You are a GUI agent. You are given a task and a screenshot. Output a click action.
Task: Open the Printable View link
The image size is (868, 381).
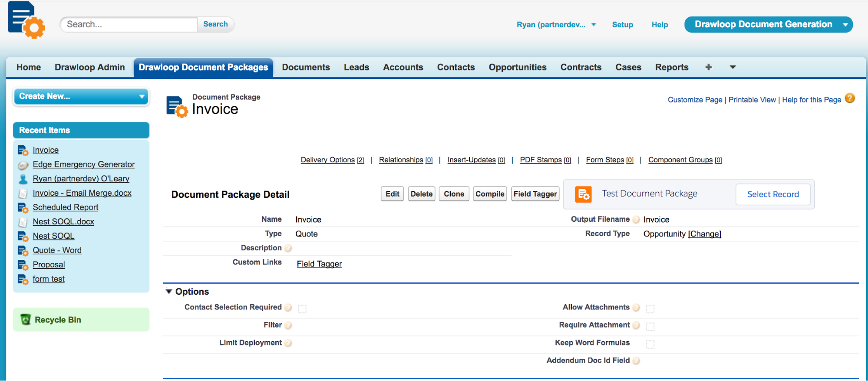[752, 100]
